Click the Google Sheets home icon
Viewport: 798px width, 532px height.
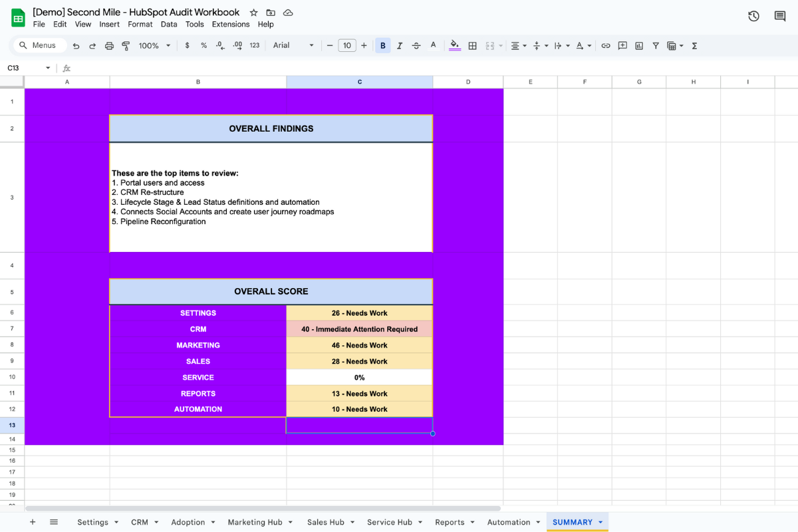18,18
